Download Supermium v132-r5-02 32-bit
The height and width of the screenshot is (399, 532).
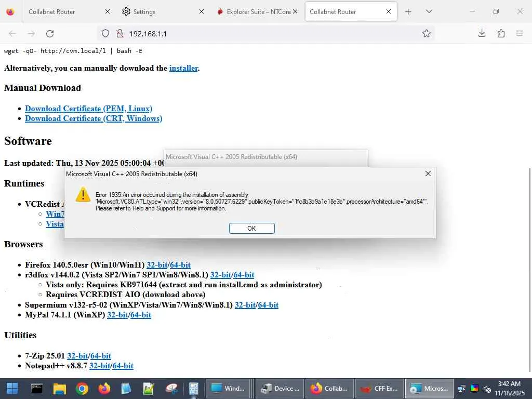[x=245, y=305]
